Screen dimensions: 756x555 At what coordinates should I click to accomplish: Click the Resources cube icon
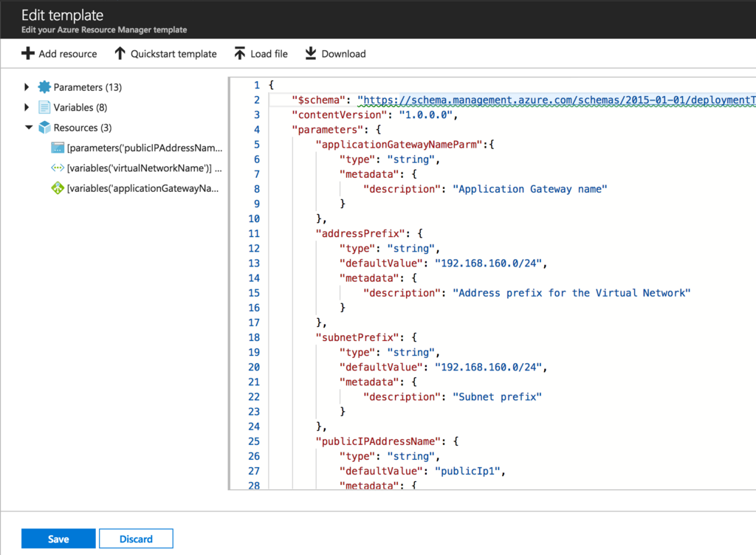click(44, 128)
